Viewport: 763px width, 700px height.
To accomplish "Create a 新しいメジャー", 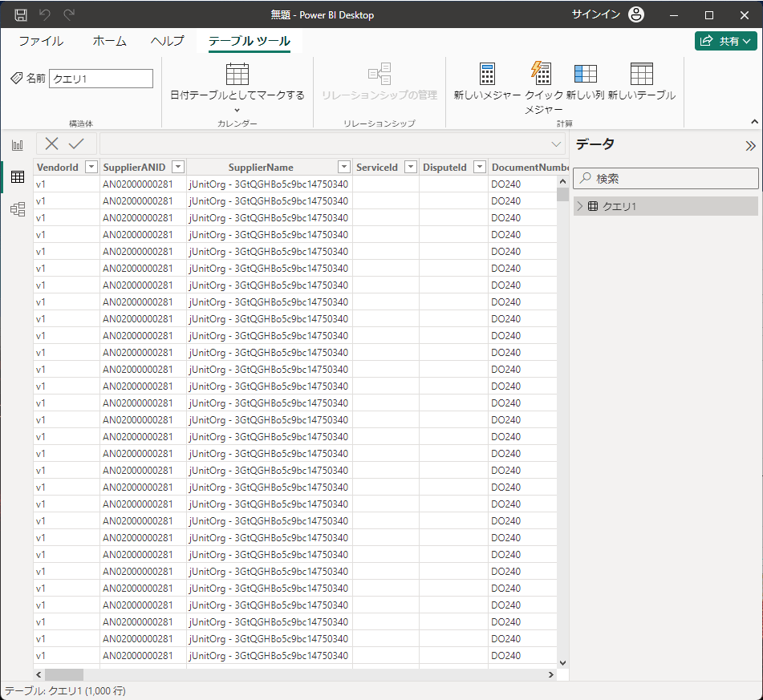I will (487, 81).
